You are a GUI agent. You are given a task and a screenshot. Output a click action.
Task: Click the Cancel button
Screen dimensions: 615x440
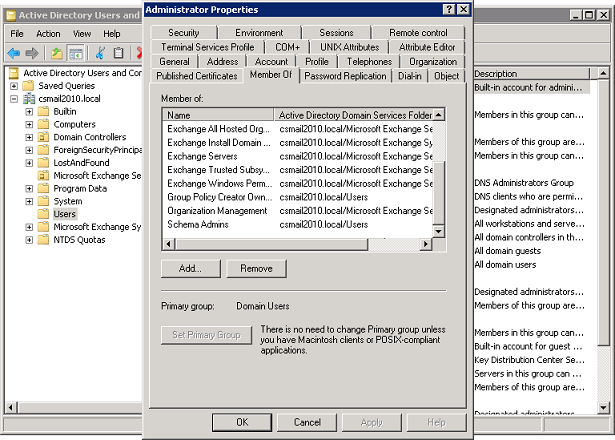pyautogui.click(x=307, y=422)
